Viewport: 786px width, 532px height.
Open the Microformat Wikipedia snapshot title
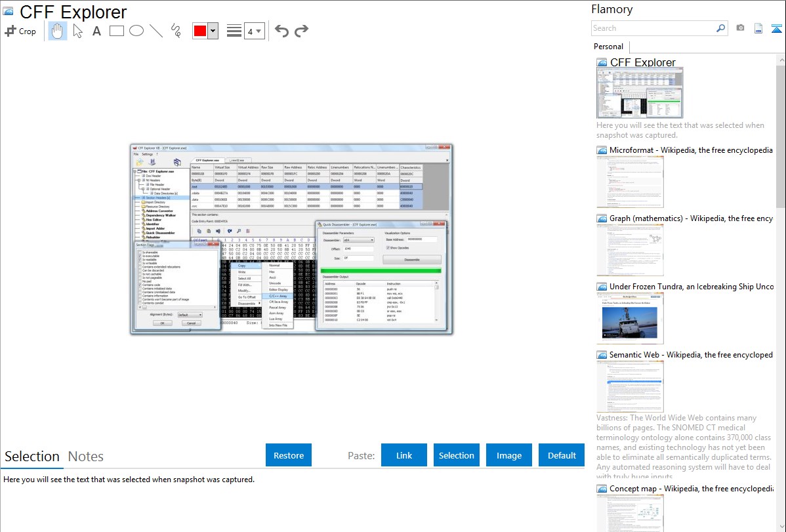tap(691, 150)
